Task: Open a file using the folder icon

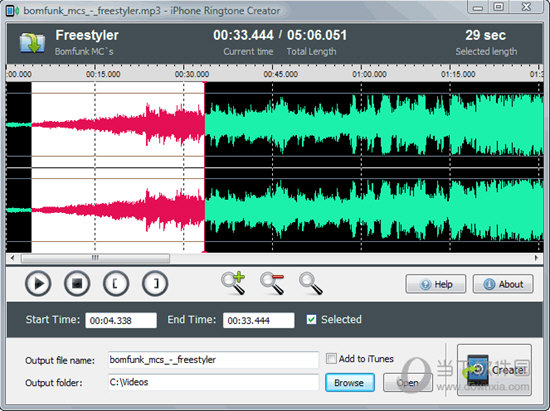Action: click(32, 43)
